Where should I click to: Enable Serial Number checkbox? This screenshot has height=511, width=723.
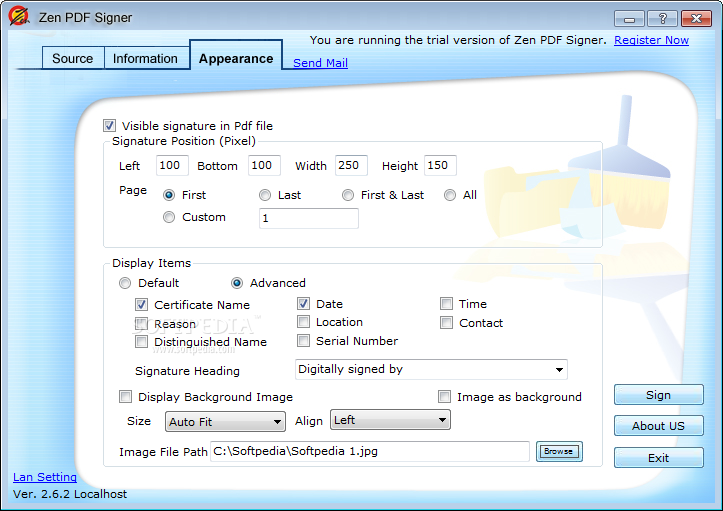point(303,340)
